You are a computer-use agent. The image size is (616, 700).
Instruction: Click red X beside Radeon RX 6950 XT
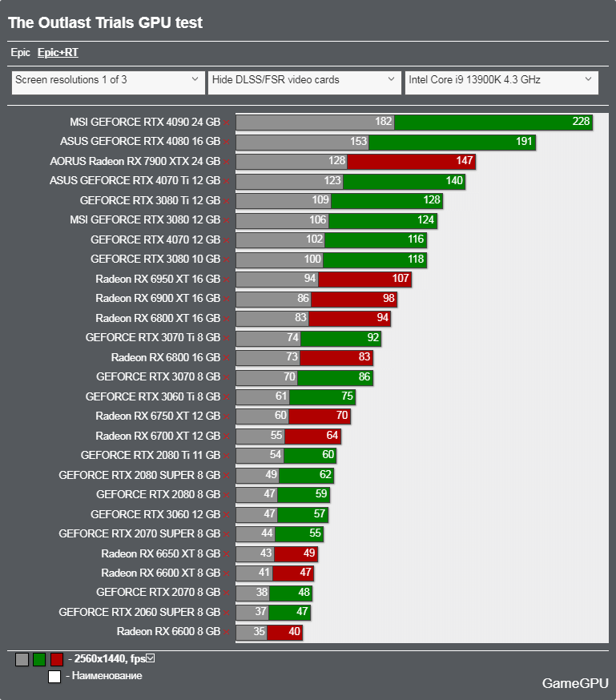[x=227, y=280]
